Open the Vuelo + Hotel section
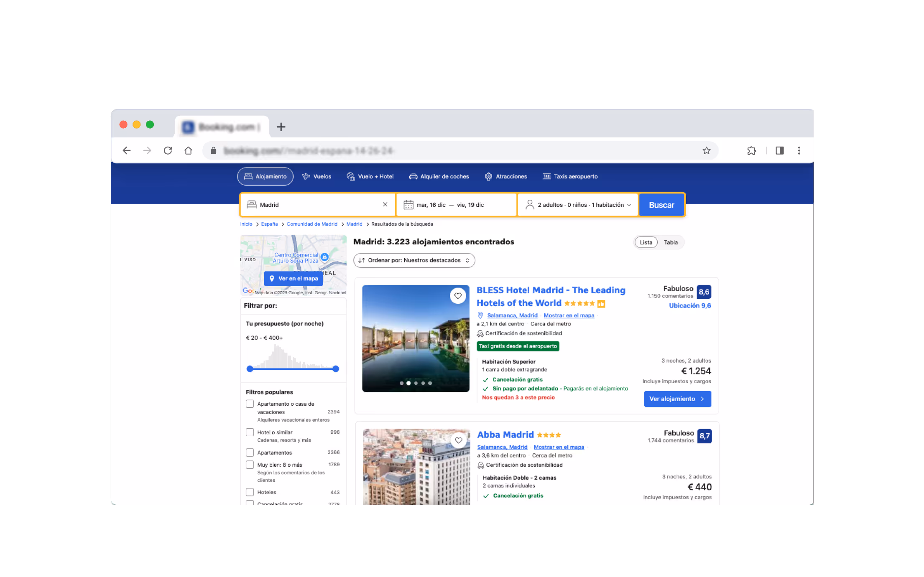The image size is (924, 577). tap(351, 176)
